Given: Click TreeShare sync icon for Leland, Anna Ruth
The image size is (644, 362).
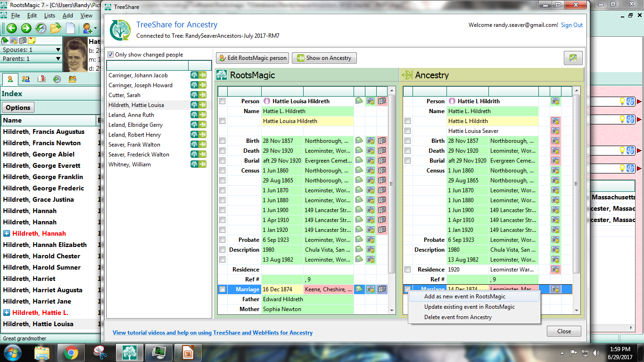Looking at the screenshot, I should coord(198,115).
